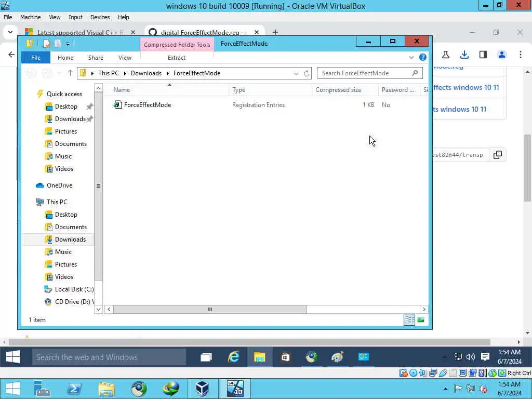
Task: Show hidden icons in host system tray
Action: coord(445,389)
